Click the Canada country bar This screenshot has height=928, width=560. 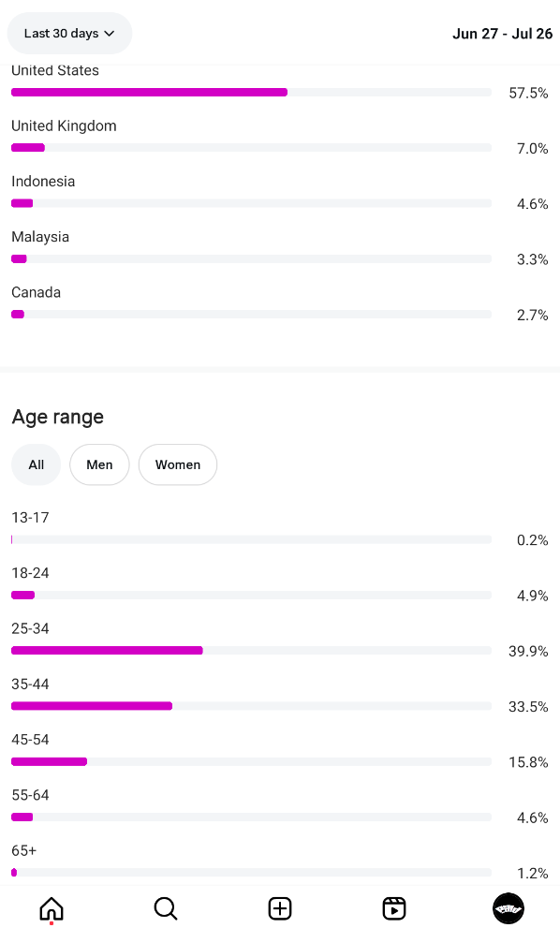point(251,315)
